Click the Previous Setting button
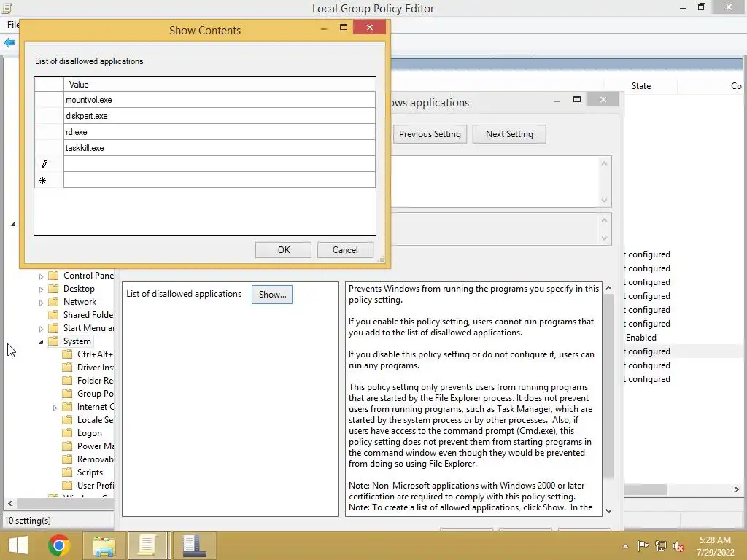747x560 pixels. point(430,134)
